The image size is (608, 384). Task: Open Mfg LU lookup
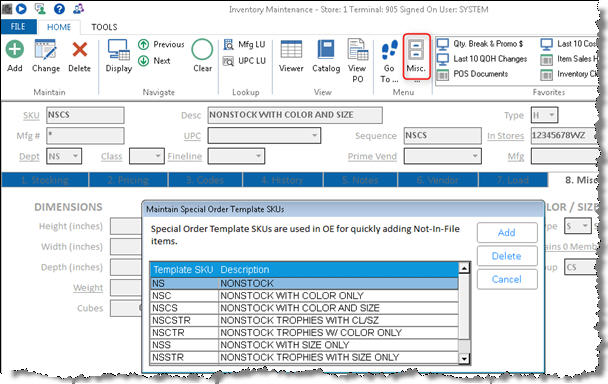tap(244, 44)
